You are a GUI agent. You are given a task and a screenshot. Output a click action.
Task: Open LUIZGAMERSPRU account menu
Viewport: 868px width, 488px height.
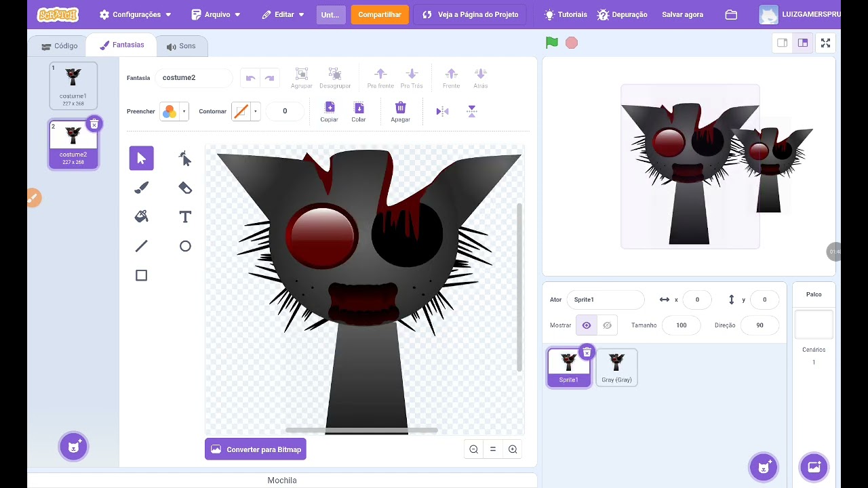click(799, 14)
